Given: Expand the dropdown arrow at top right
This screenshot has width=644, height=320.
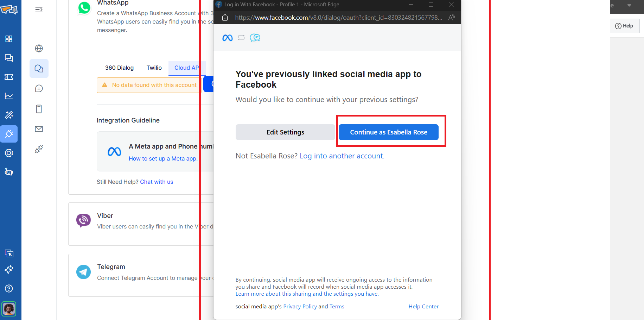Looking at the screenshot, I should [x=629, y=5].
